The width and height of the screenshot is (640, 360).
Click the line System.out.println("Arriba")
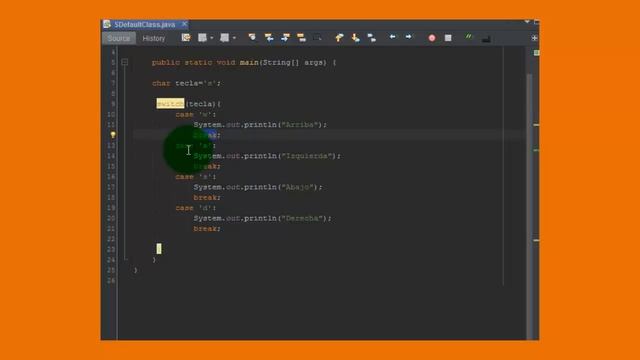pyautogui.click(x=260, y=125)
